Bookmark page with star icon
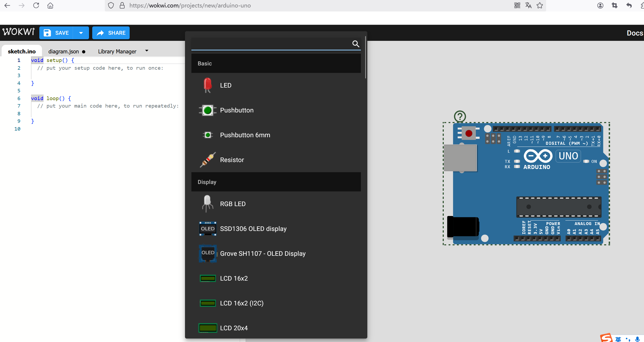644x342 pixels. coord(540,6)
